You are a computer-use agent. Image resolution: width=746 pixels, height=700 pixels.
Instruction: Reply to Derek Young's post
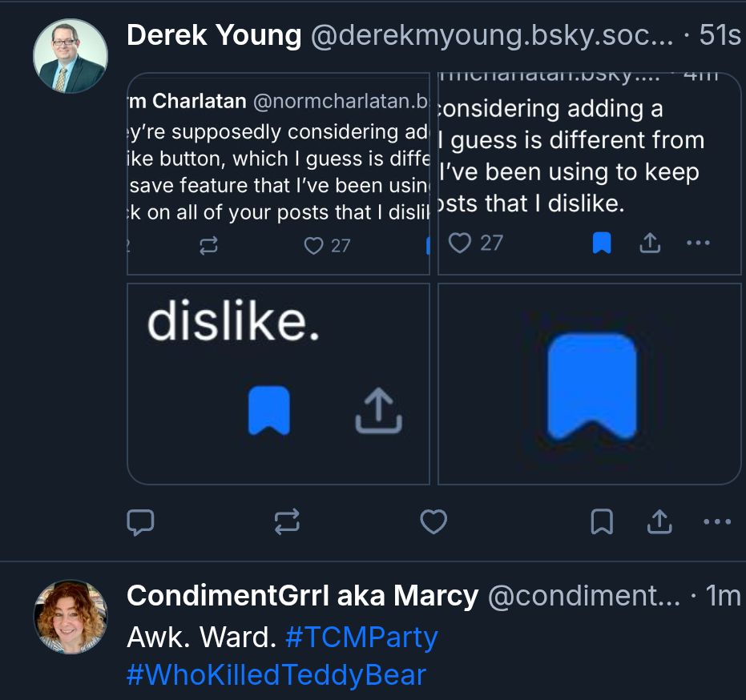tap(140, 522)
